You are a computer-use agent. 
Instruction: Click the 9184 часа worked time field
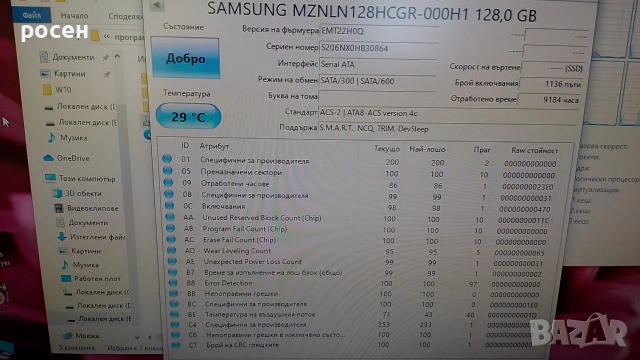click(549, 100)
